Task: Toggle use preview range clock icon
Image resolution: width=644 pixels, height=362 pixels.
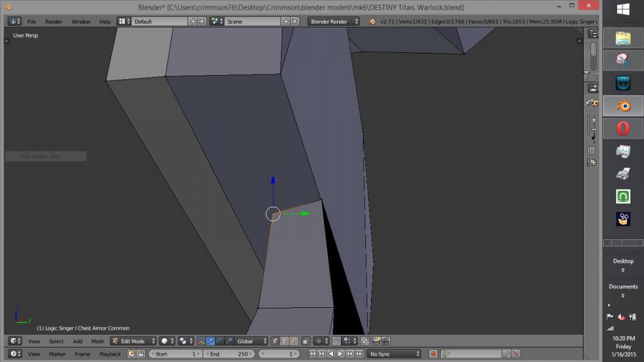Action: pyautogui.click(x=131, y=354)
